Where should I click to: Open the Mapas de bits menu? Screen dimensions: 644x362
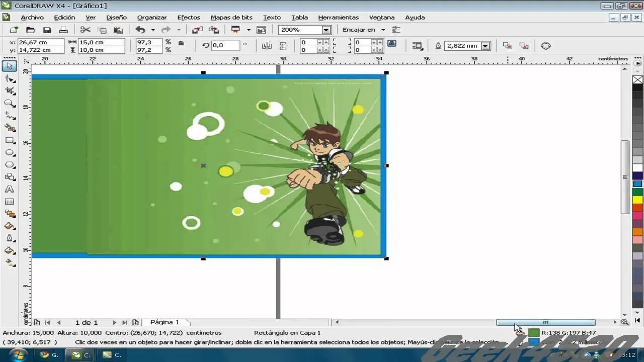point(231,18)
